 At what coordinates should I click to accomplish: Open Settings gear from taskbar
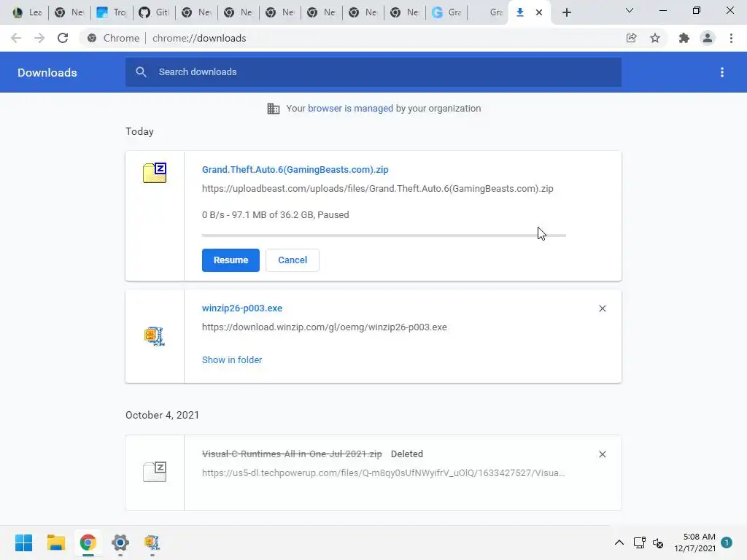120,542
